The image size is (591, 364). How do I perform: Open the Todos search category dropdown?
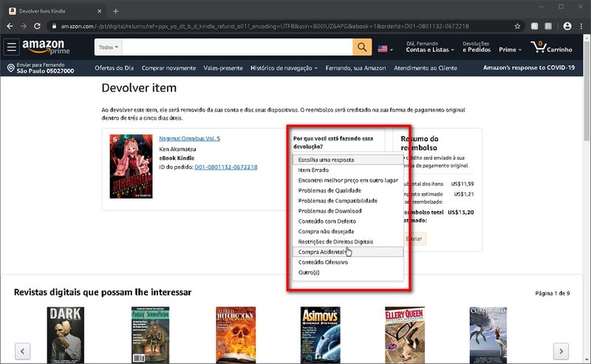click(108, 47)
